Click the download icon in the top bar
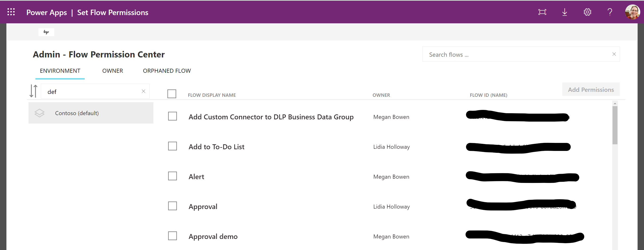The width and height of the screenshot is (644, 250). tap(564, 12)
